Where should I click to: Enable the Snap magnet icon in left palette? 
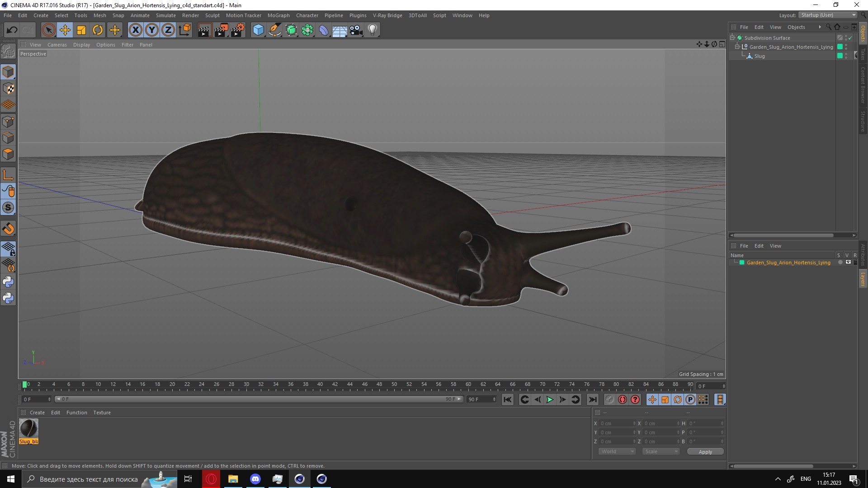click(8, 229)
